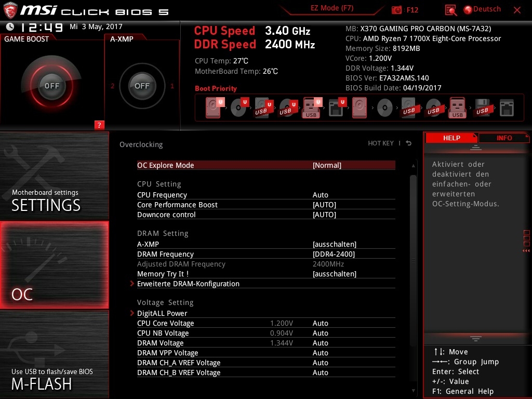Select the UEFI network boot icon

337,108
